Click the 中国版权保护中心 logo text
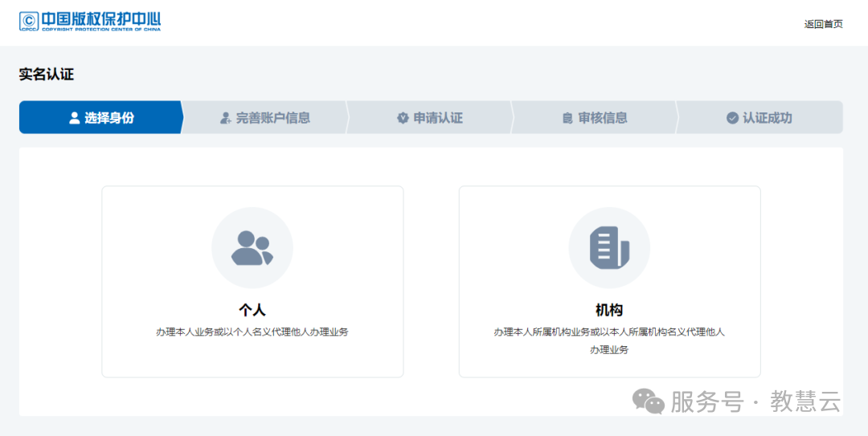868x436 pixels. [x=100, y=18]
